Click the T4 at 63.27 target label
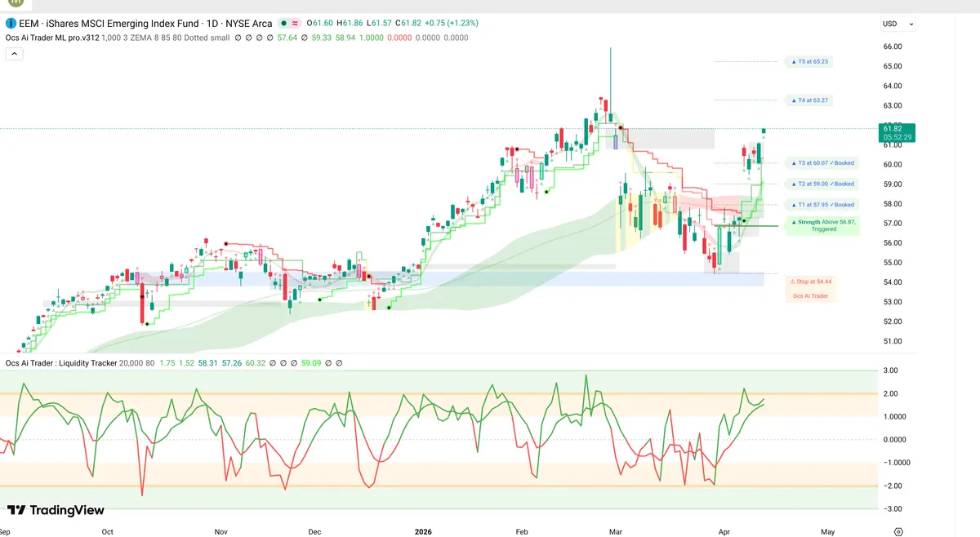This screenshot has width=980, height=537. [x=808, y=100]
